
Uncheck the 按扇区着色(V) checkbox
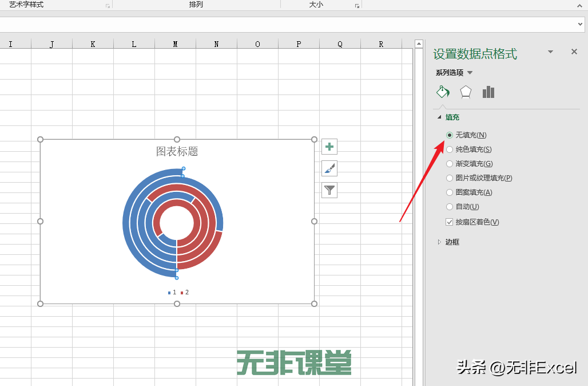coord(449,222)
